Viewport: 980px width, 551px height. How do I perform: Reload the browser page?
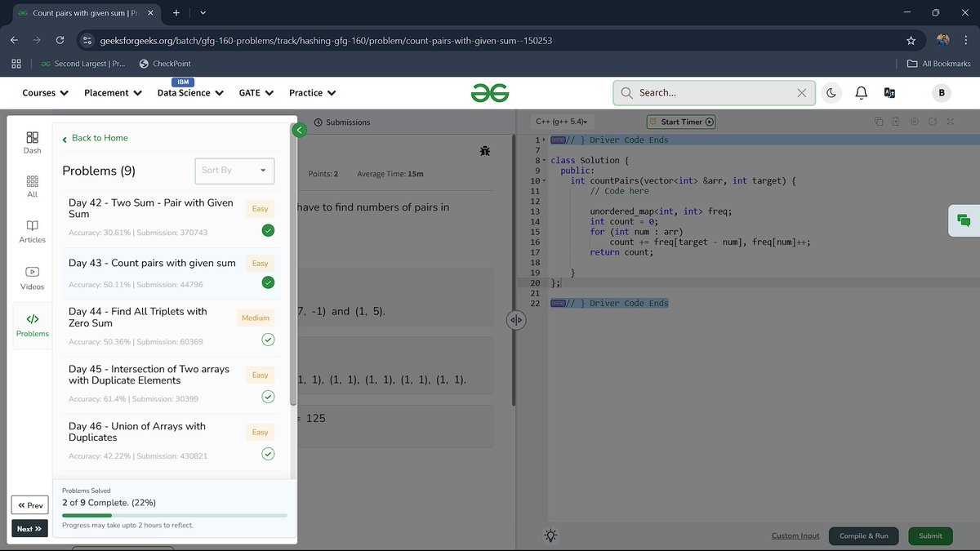[60, 40]
